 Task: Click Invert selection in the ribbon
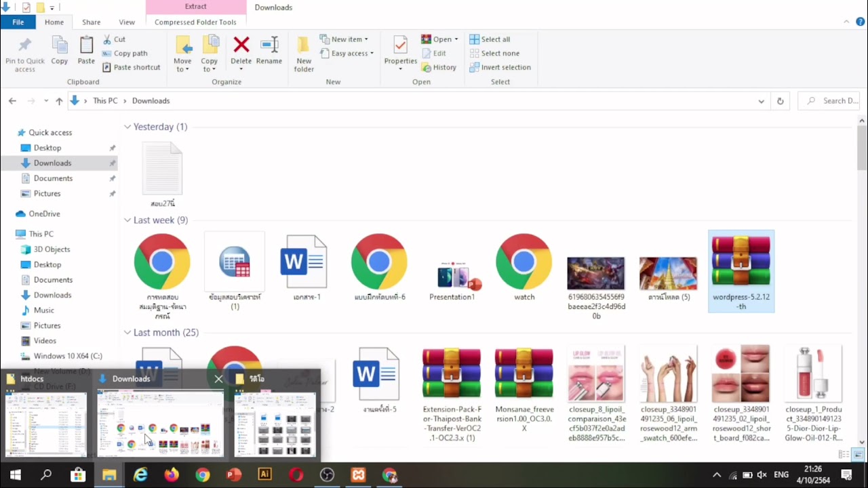(500, 67)
